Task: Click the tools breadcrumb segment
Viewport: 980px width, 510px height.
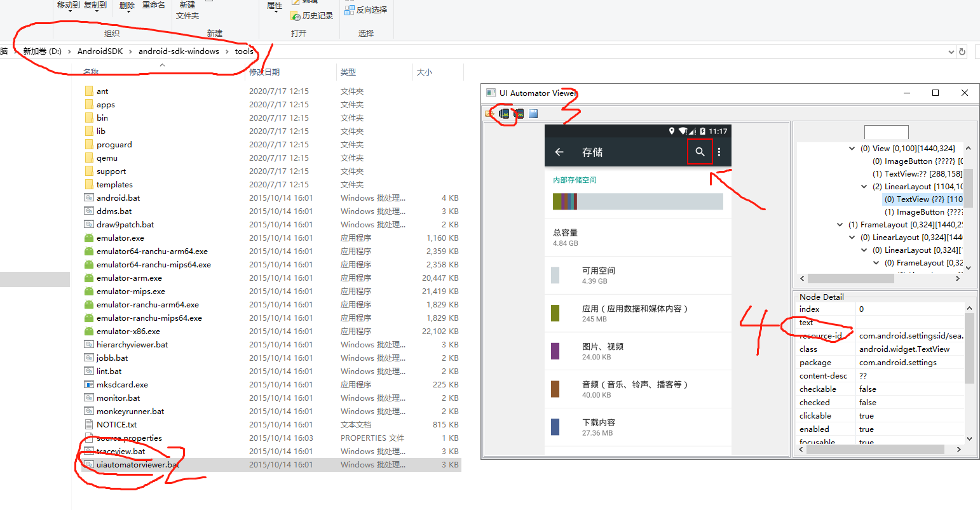Action: (x=244, y=51)
